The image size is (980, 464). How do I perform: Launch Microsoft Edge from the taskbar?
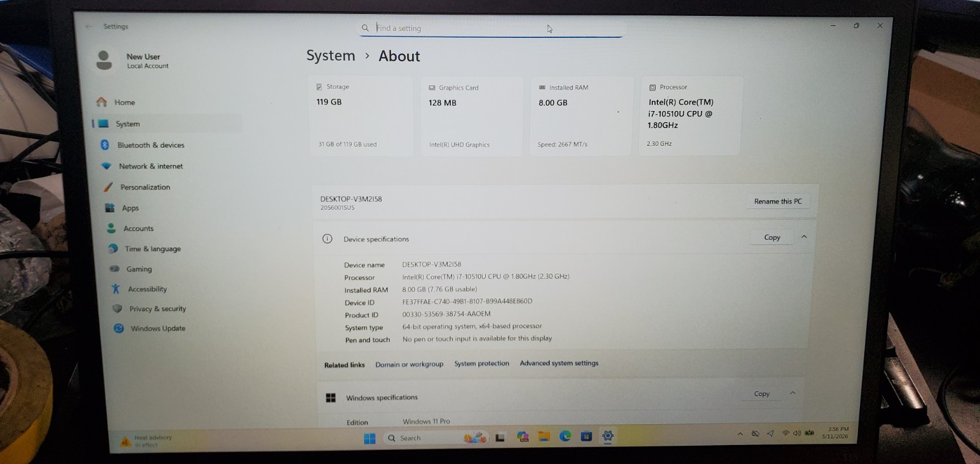565,436
